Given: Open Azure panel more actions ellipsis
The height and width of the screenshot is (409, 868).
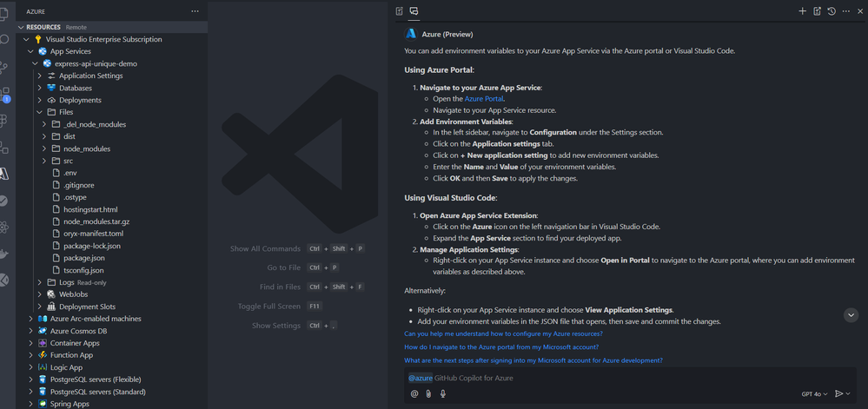Looking at the screenshot, I should point(195,11).
